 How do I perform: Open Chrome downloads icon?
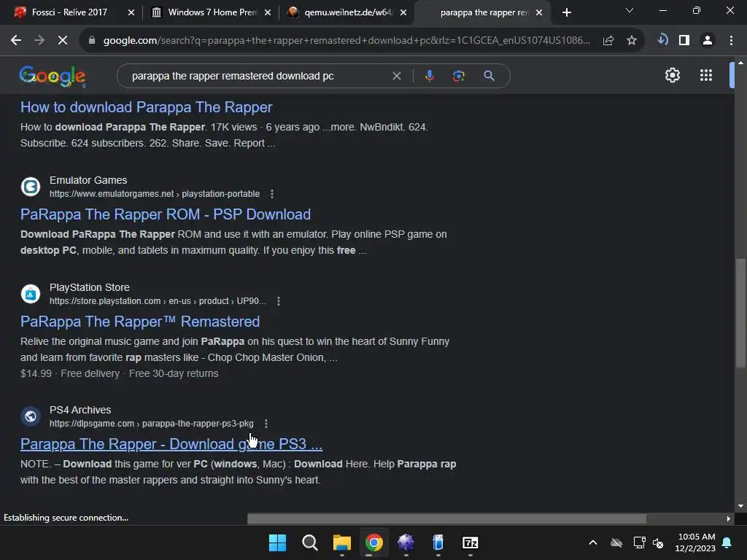click(x=662, y=39)
